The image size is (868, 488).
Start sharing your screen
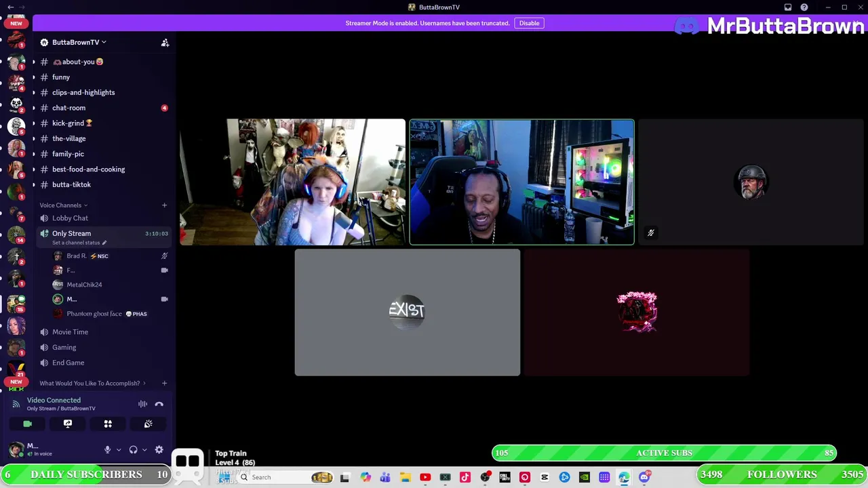click(68, 424)
